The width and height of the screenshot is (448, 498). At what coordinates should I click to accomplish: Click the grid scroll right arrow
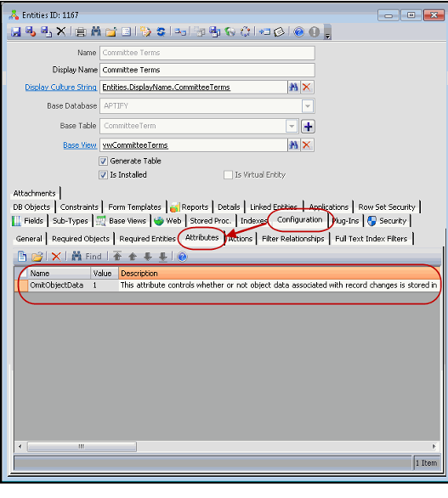point(434,446)
